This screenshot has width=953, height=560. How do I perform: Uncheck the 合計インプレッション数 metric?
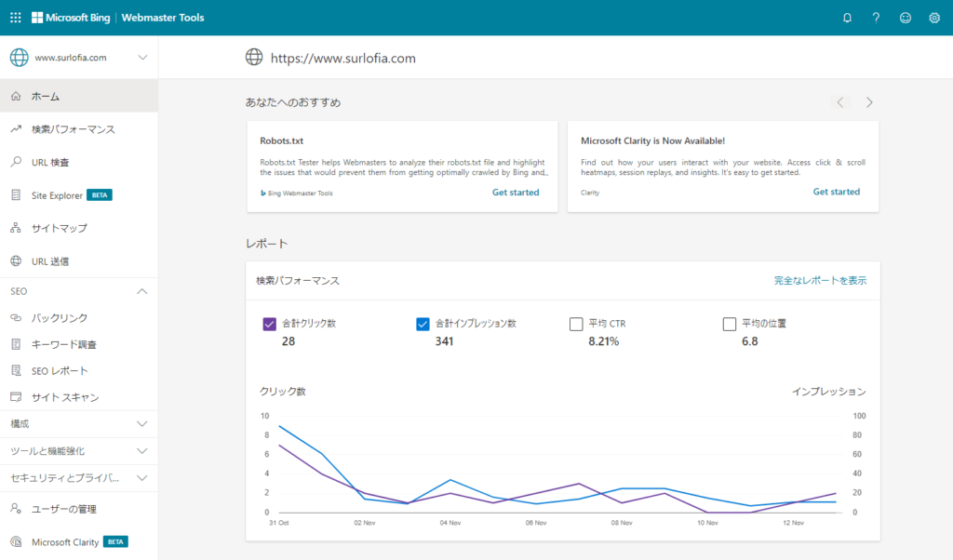422,323
